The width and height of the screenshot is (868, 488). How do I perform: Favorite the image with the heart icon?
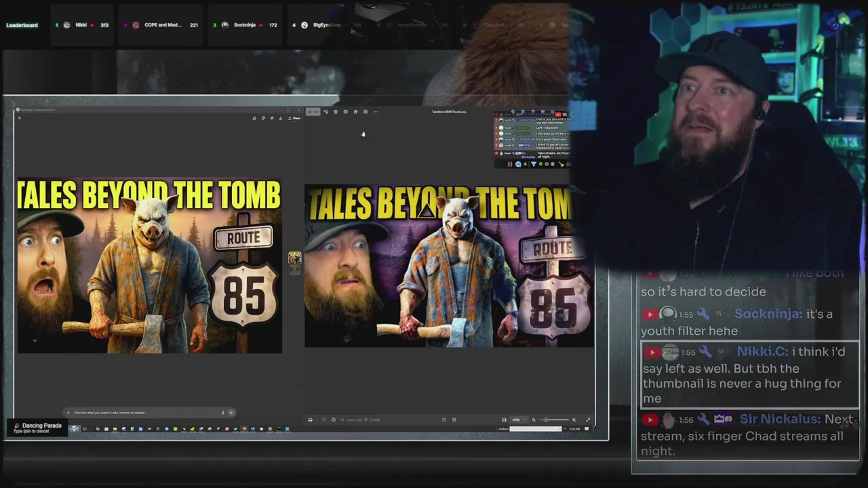[323, 420]
